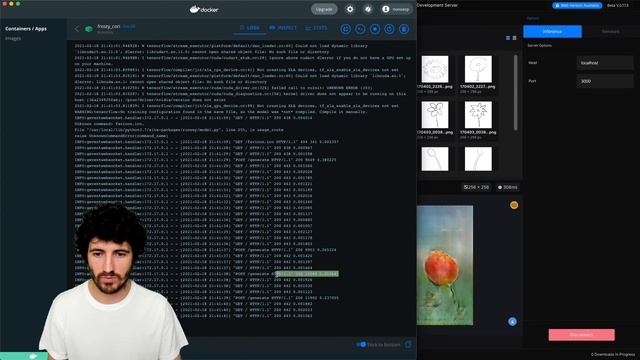Switch to the container Inspect tab

[283, 28]
